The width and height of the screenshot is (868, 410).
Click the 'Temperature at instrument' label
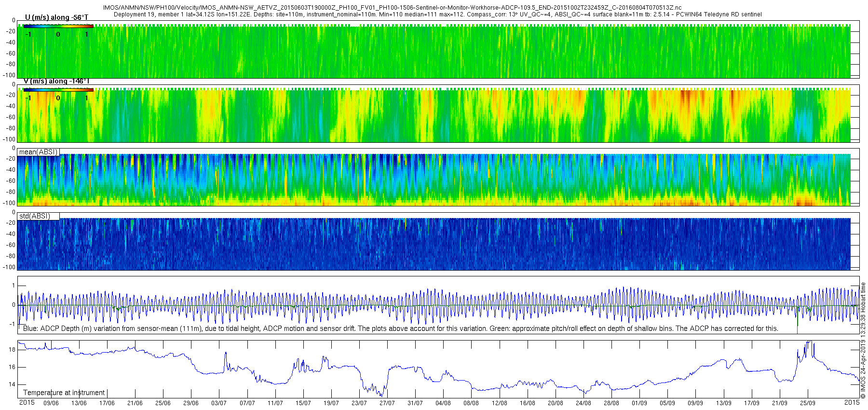64,393
